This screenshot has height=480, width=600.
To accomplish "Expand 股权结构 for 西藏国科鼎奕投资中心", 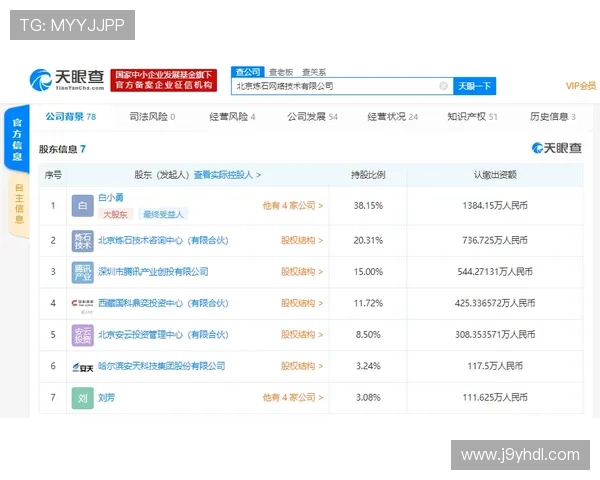I will [302, 303].
